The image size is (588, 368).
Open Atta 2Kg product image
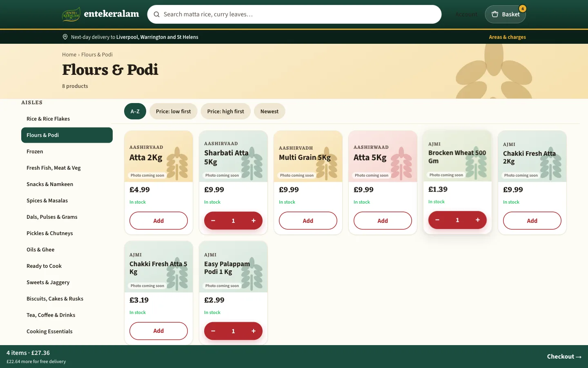point(158,157)
